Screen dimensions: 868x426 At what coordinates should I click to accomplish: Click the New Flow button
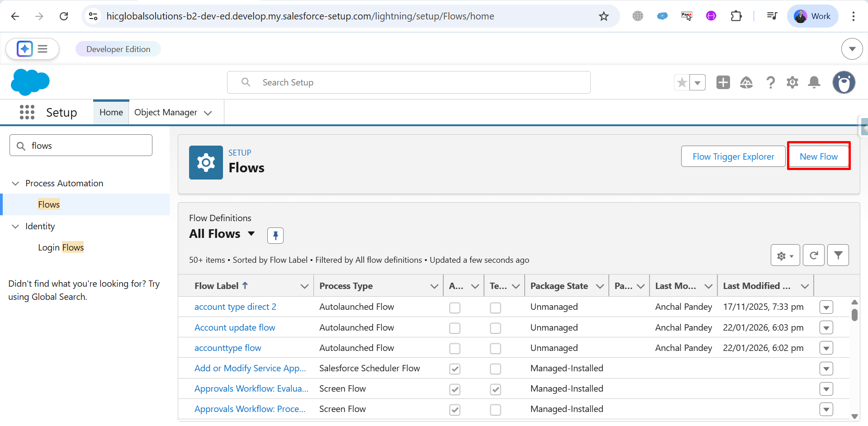pyautogui.click(x=818, y=156)
